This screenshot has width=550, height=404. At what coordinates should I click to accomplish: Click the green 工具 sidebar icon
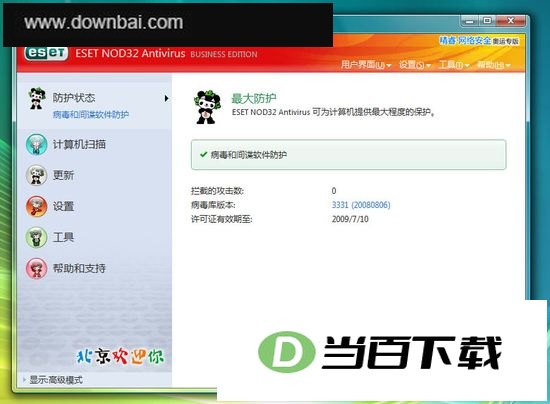(36, 237)
